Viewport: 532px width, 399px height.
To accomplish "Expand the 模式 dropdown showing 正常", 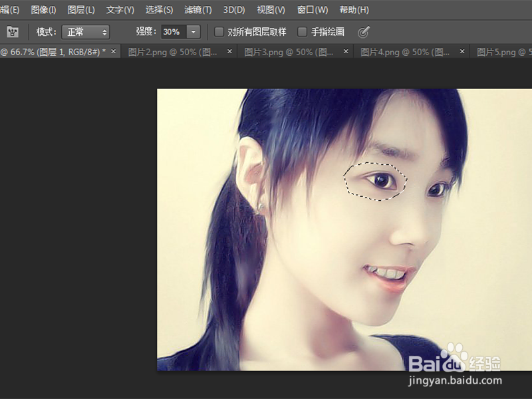I will pos(86,32).
